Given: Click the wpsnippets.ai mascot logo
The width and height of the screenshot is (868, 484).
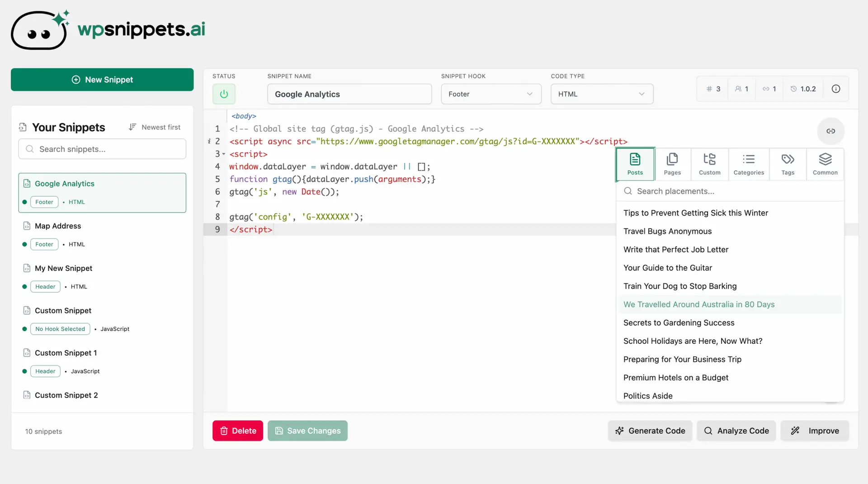Looking at the screenshot, I should (41, 30).
